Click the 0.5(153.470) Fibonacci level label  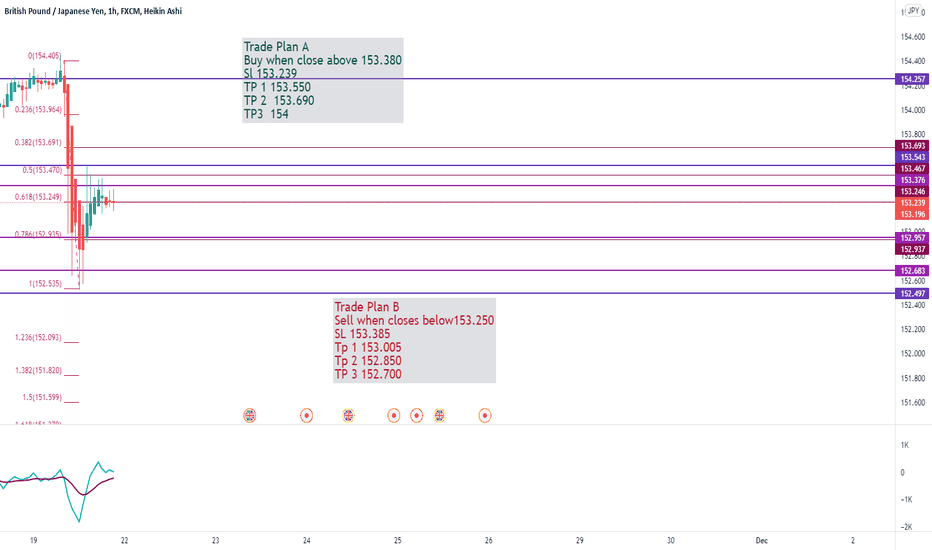(x=42, y=170)
